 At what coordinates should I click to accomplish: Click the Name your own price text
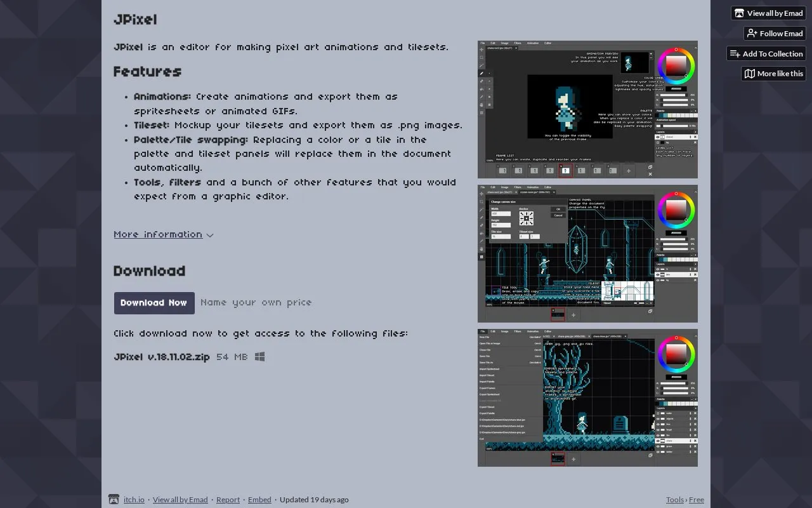pyautogui.click(x=256, y=303)
